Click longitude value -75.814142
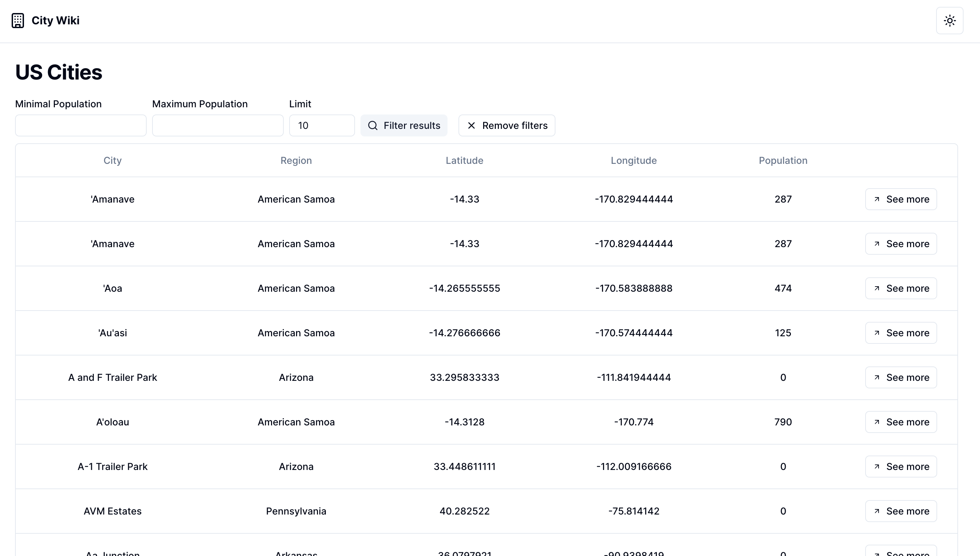This screenshot has width=980, height=556. (x=634, y=511)
